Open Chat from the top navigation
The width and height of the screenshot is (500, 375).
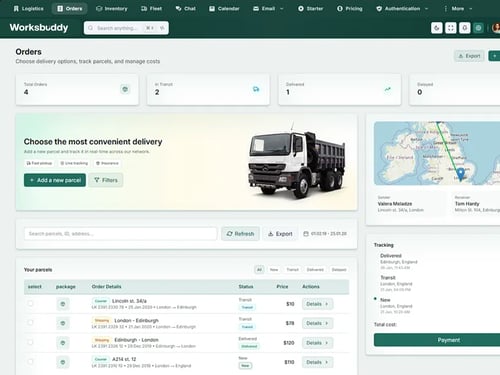click(186, 9)
